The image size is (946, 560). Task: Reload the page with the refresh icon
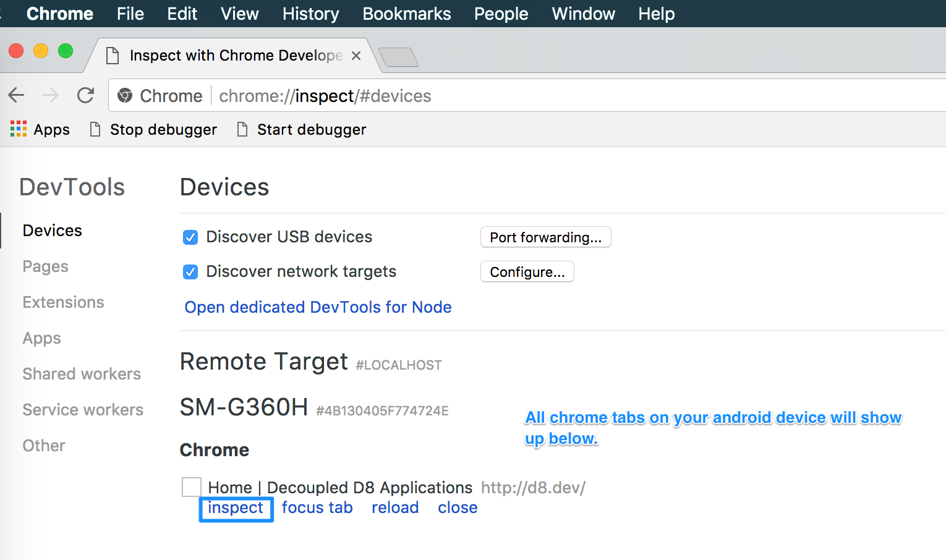[85, 95]
